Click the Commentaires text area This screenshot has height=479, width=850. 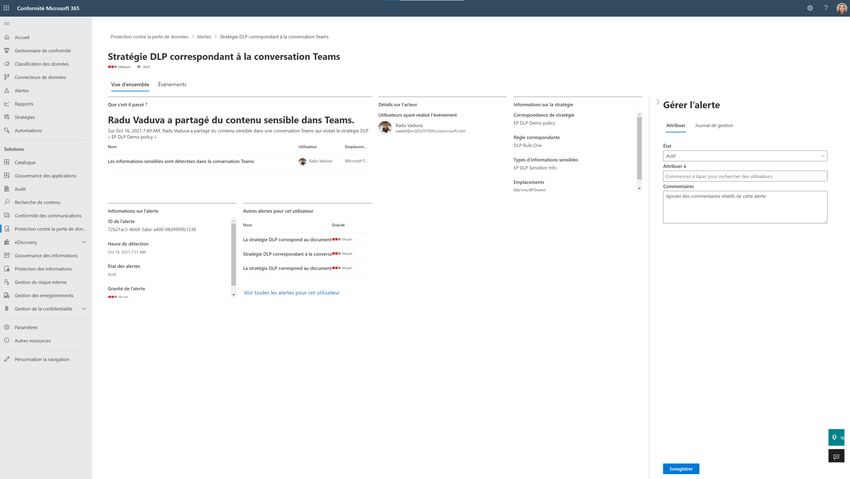point(745,207)
